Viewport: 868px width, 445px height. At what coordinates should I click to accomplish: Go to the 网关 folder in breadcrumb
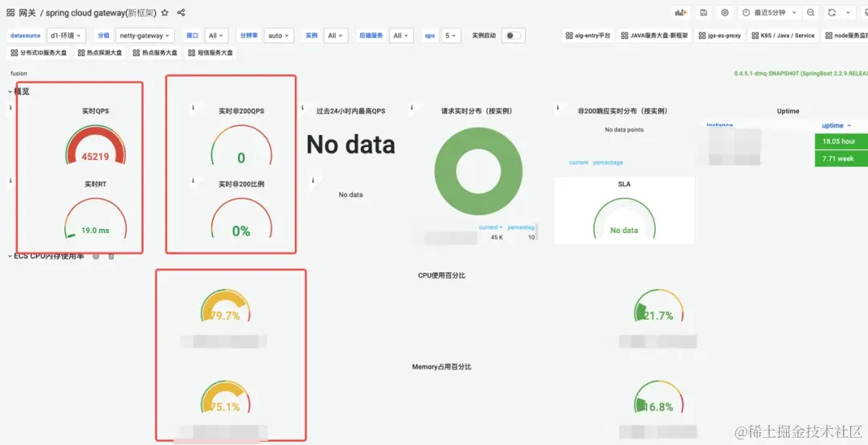pyautogui.click(x=27, y=12)
